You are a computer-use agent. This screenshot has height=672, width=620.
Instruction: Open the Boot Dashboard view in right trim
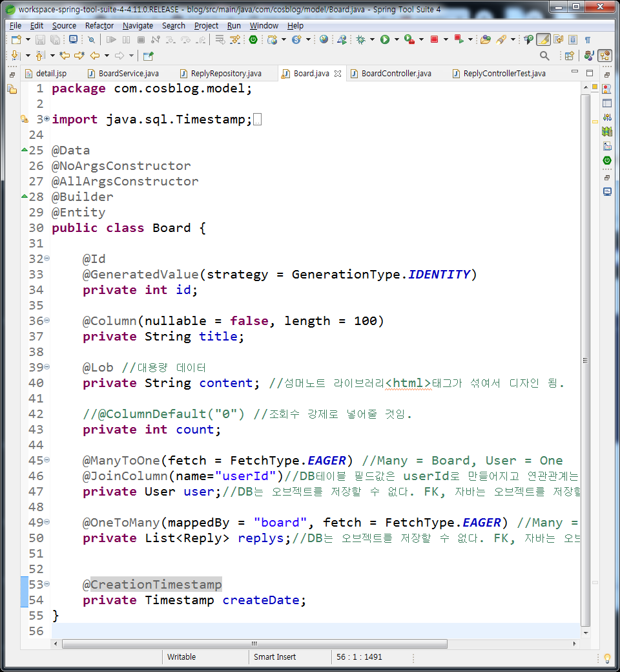point(606,160)
